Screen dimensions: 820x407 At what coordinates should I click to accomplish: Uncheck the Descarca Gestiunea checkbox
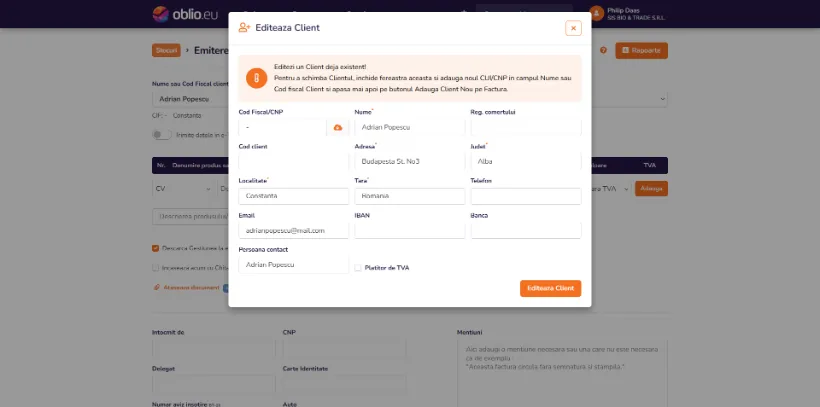(155, 248)
